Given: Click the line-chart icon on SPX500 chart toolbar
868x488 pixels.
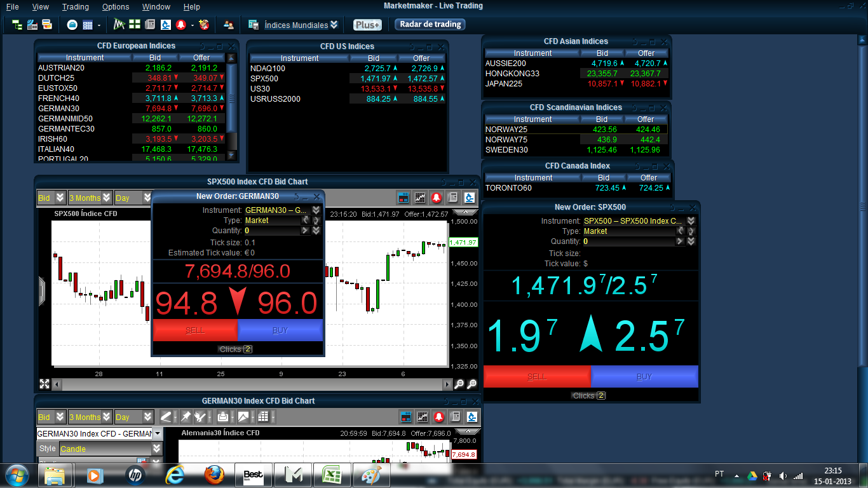Looking at the screenshot, I should [420, 198].
